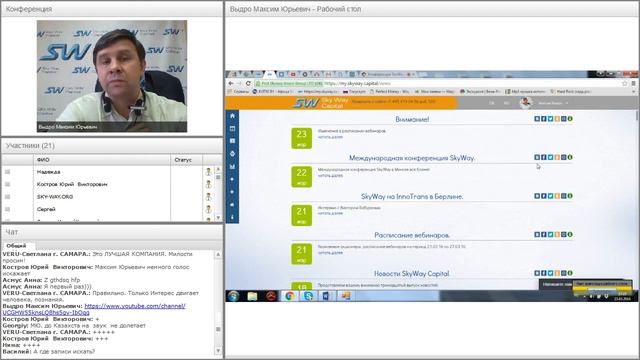Click the user avatar in site header
This screenshot has height=360, width=640.
[x=526, y=103]
